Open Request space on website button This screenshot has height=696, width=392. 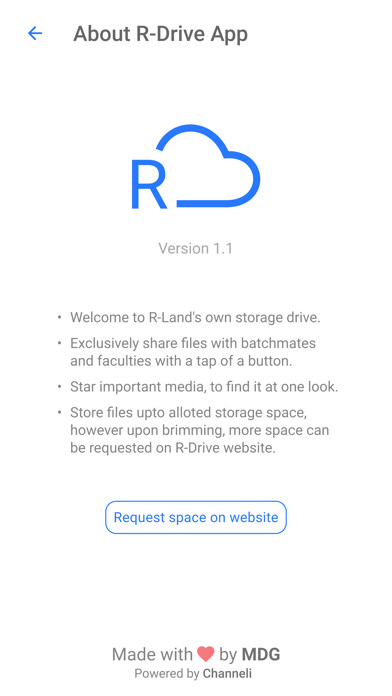pos(196,517)
